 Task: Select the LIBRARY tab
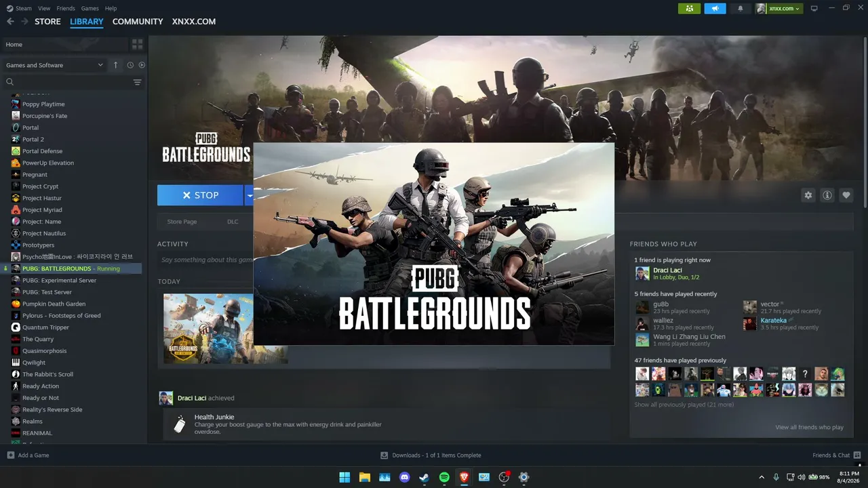87,22
